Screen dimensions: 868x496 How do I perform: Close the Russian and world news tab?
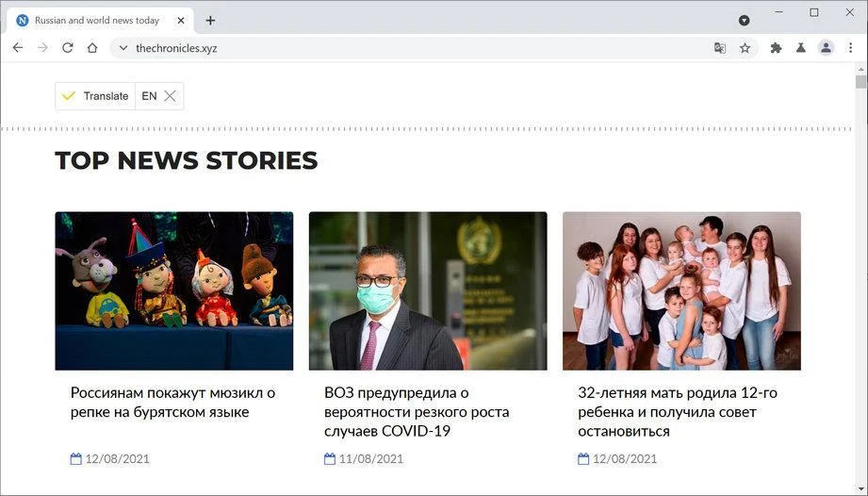(x=181, y=21)
